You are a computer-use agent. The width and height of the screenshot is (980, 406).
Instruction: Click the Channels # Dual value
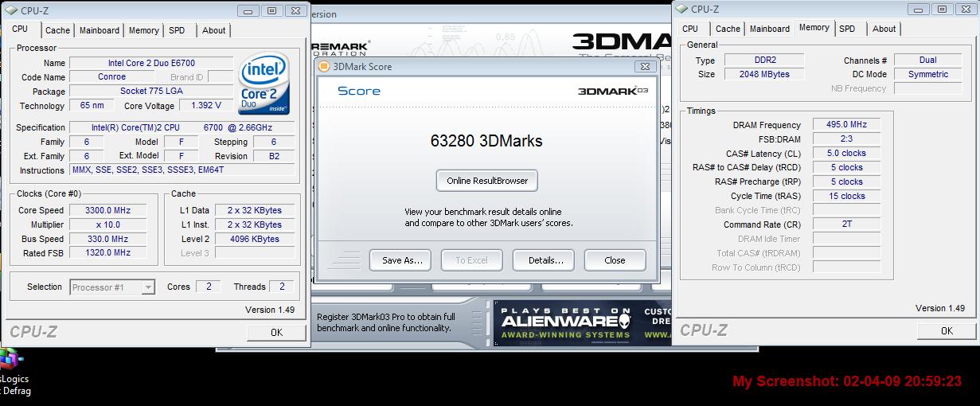928,60
